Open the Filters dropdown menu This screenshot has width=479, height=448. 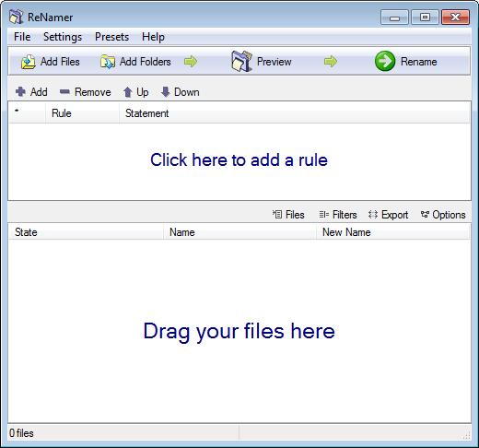338,215
